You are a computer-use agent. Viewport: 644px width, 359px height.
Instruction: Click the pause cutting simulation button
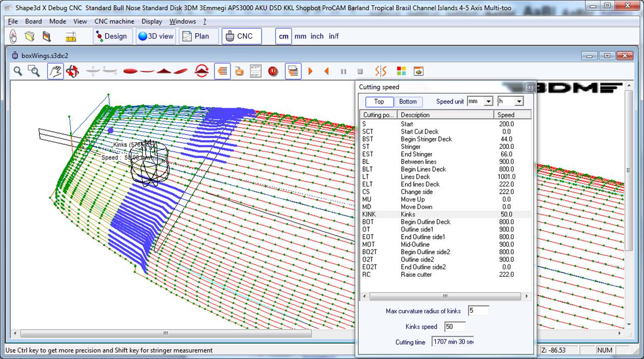[343, 71]
